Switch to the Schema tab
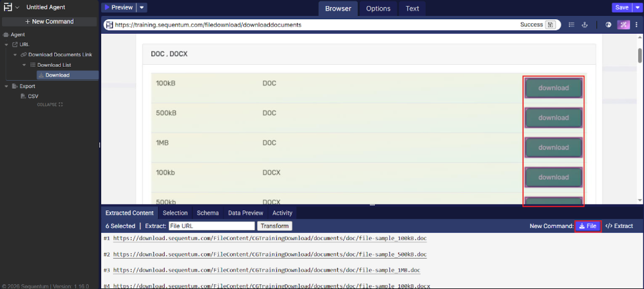Image resolution: width=644 pixels, height=289 pixels. point(208,213)
